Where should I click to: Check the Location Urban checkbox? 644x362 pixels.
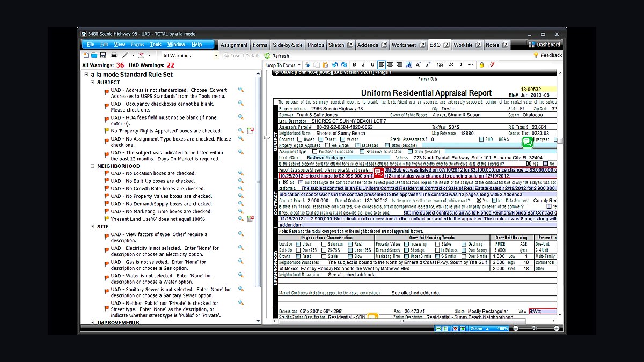point(298,244)
